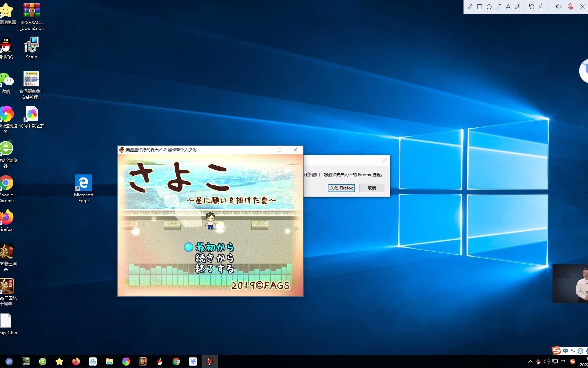Select the 访问下载之家 desktop shortcut
Image resolution: width=588 pixels, height=368 pixels.
click(32, 117)
